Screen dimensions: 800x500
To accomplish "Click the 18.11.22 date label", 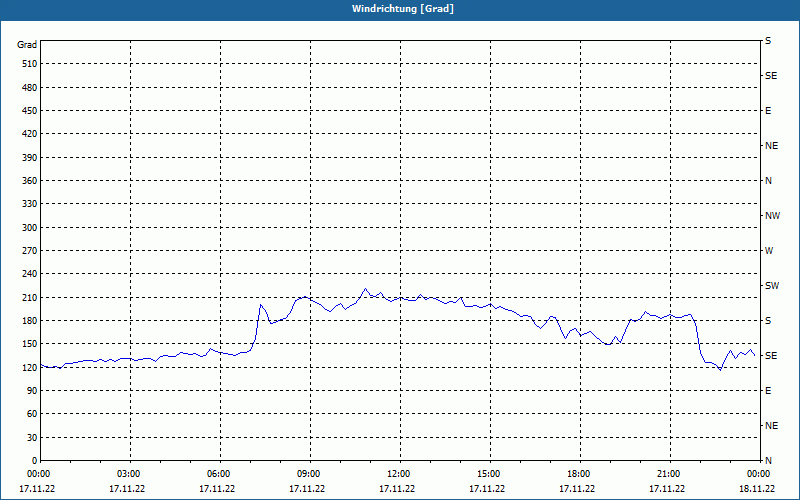I will 757,489.
